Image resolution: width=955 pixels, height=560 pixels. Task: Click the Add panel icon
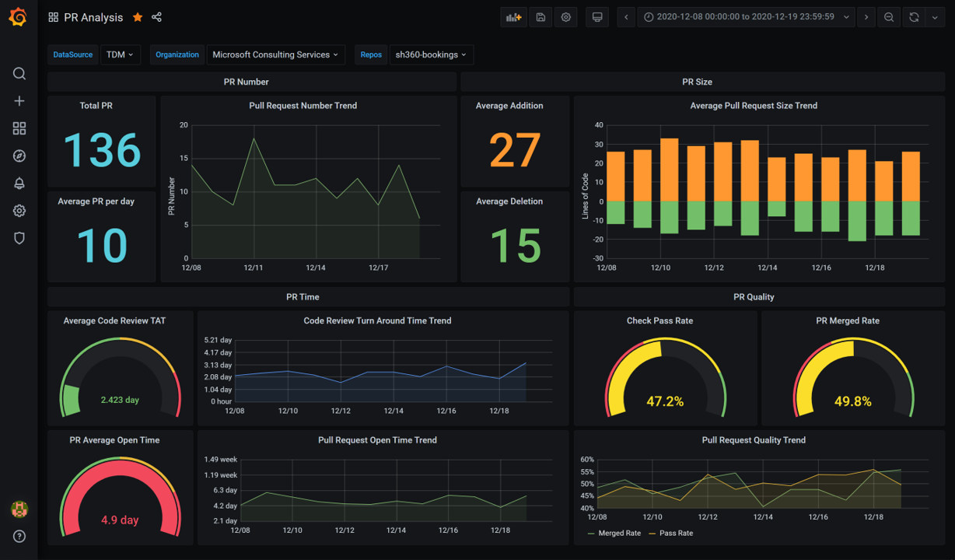click(513, 17)
